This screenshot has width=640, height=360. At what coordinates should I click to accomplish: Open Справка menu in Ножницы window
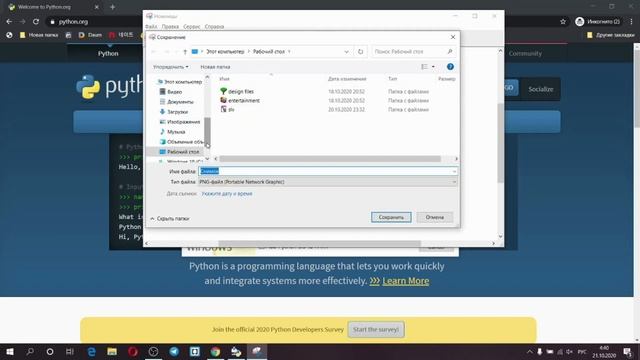(x=214, y=27)
